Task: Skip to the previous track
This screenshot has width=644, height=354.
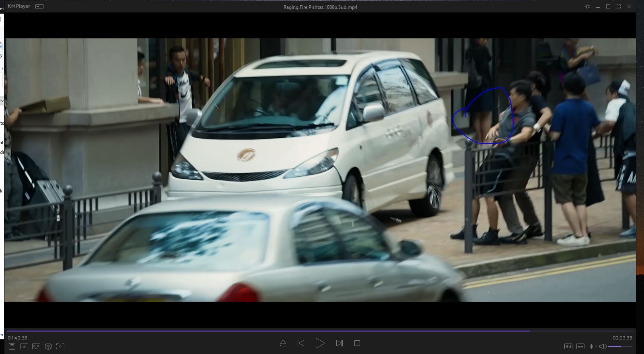Action: [301, 343]
